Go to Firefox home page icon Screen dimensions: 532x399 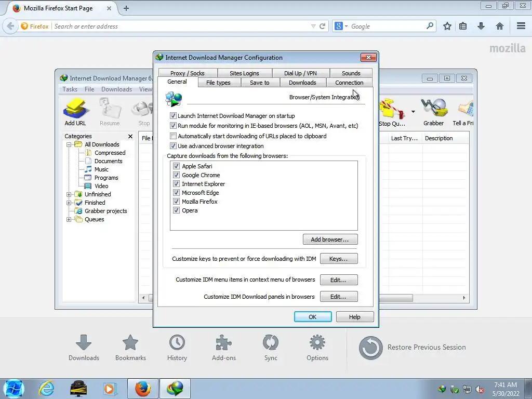point(499,26)
